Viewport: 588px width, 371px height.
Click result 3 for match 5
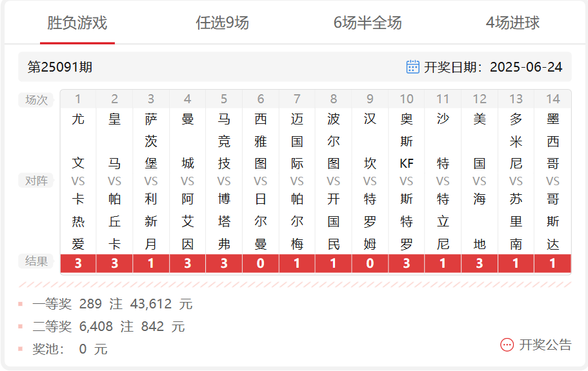pyautogui.click(x=224, y=263)
